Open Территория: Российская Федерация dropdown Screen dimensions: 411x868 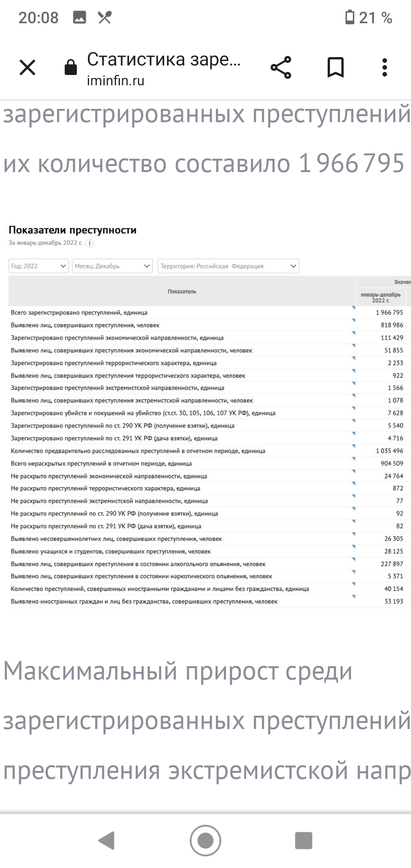(228, 266)
